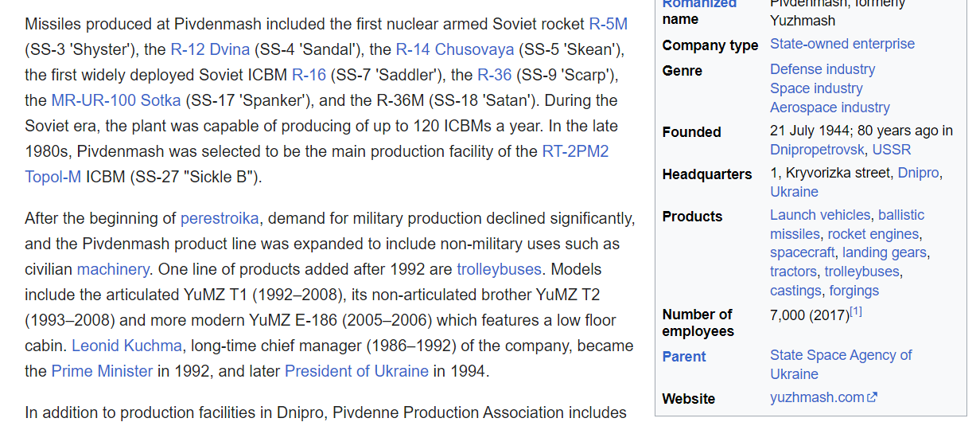980x426 pixels.
Task: Follow the Ukraine link under Headquarters
Action: click(x=794, y=192)
